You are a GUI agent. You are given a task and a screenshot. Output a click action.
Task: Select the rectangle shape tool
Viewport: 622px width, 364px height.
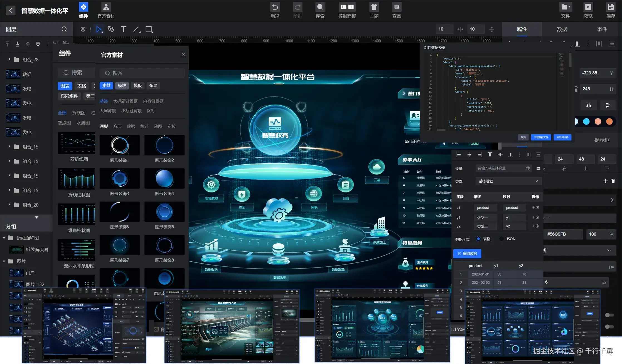click(x=149, y=29)
